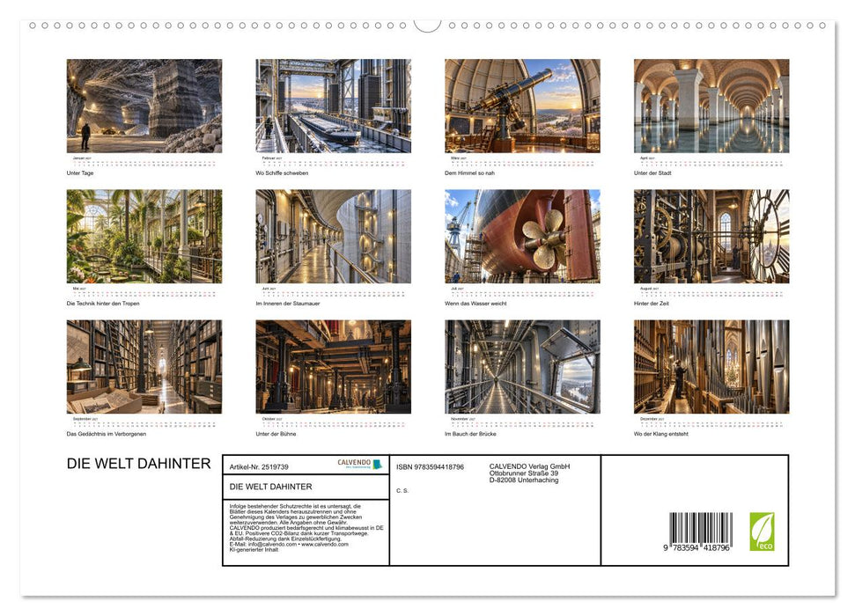Click the caption 'Wo Schiffe schweben'
This screenshot has width=855, height=616.
pos(282,172)
